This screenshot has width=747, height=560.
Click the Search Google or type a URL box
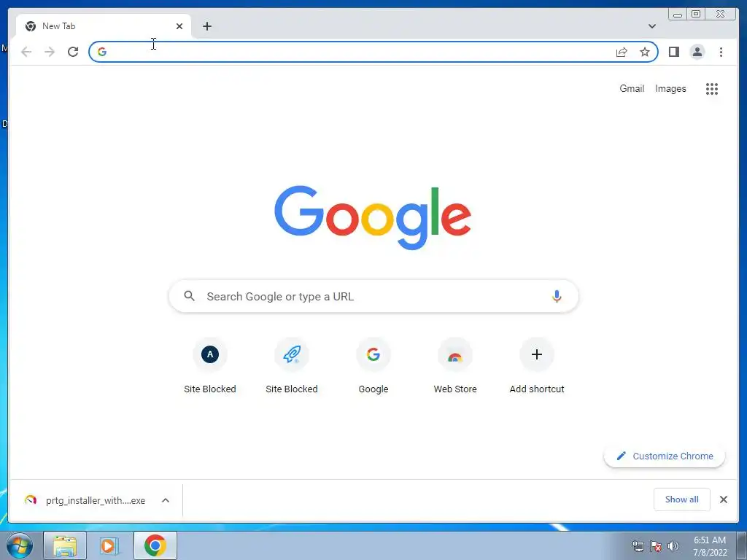coord(373,296)
